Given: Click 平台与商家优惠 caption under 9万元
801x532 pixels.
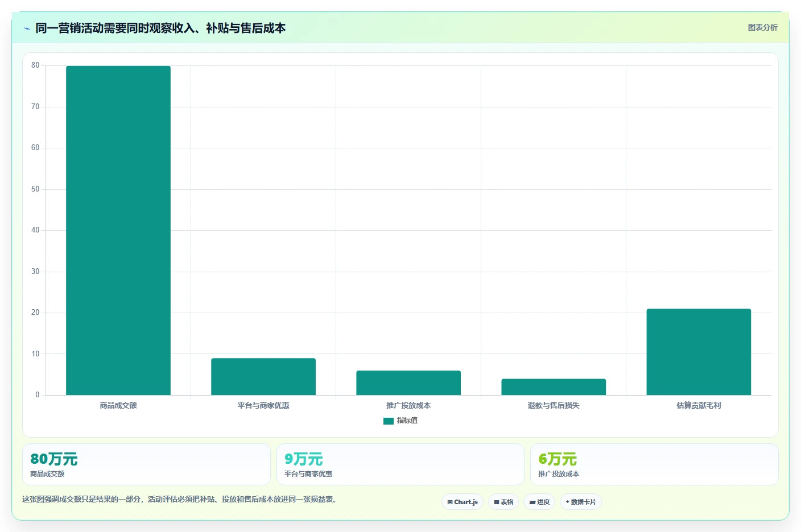Looking at the screenshot, I should [308, 474].
